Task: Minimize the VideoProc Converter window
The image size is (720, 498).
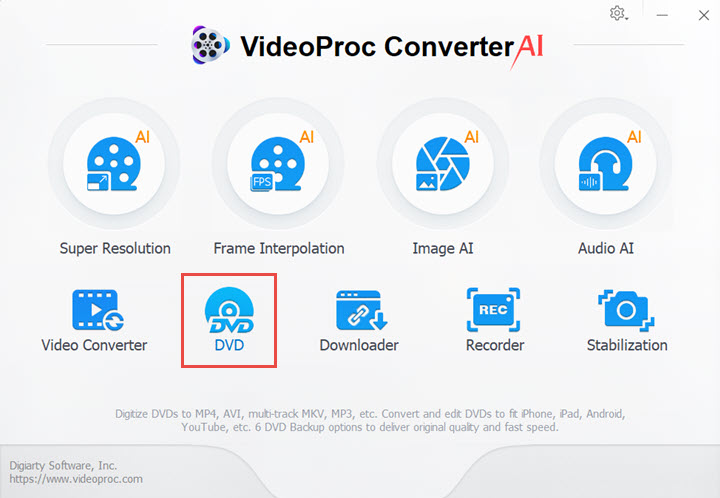Action: pos(662,15)
